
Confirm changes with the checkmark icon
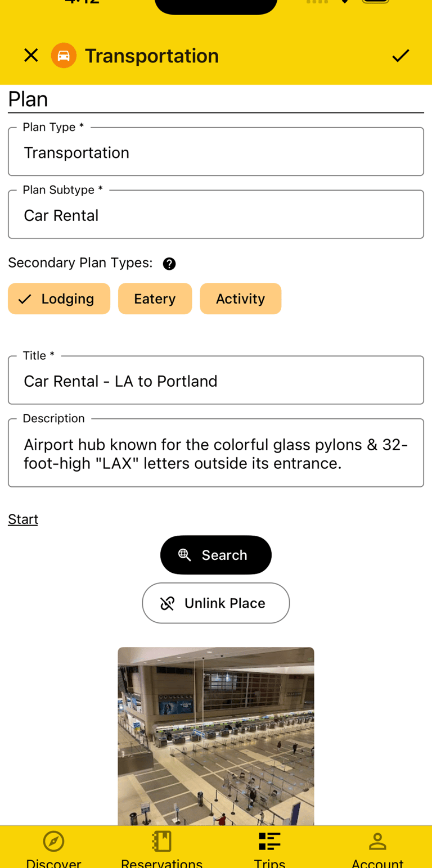[x=400, y=55]
